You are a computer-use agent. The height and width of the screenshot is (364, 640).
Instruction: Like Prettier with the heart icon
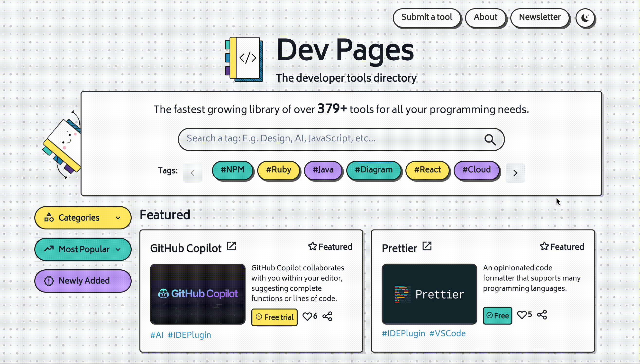[522, 315]
